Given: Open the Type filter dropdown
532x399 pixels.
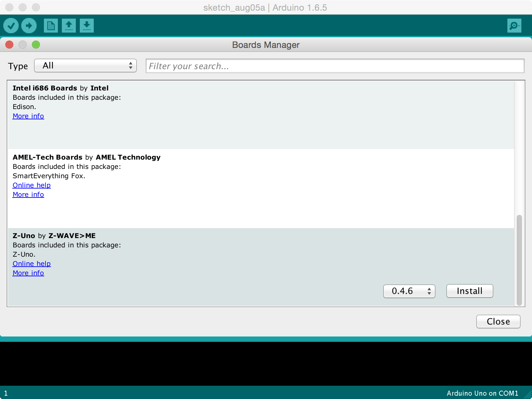Looking at the screenshot, I should [85, 66].
